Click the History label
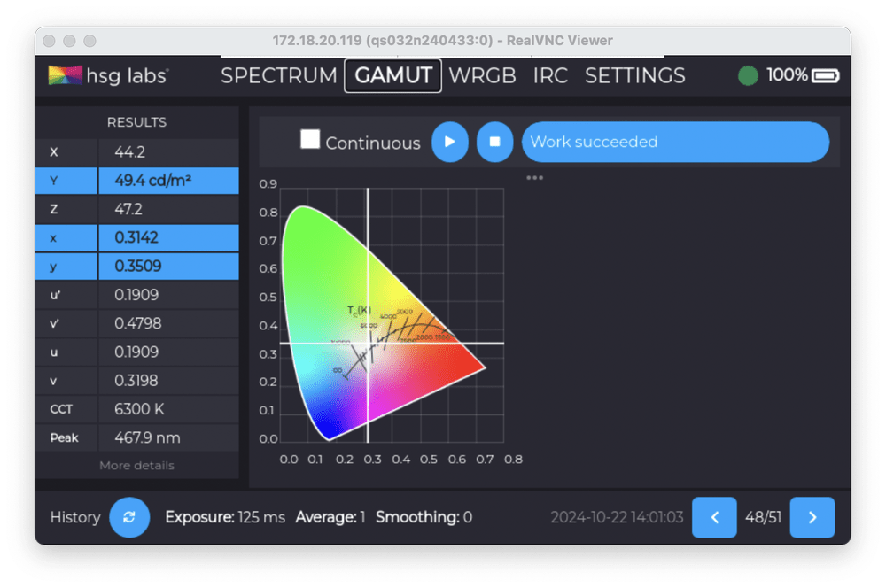 75,517
